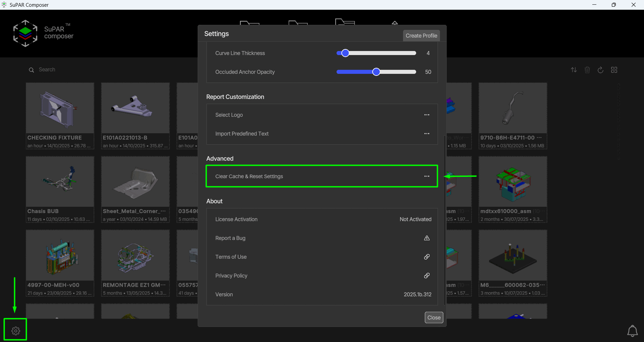The width and height of the screenshot is (644, 342).
Task: Open the mdtxx610000_asm model thumbnail
Action: 513,182
